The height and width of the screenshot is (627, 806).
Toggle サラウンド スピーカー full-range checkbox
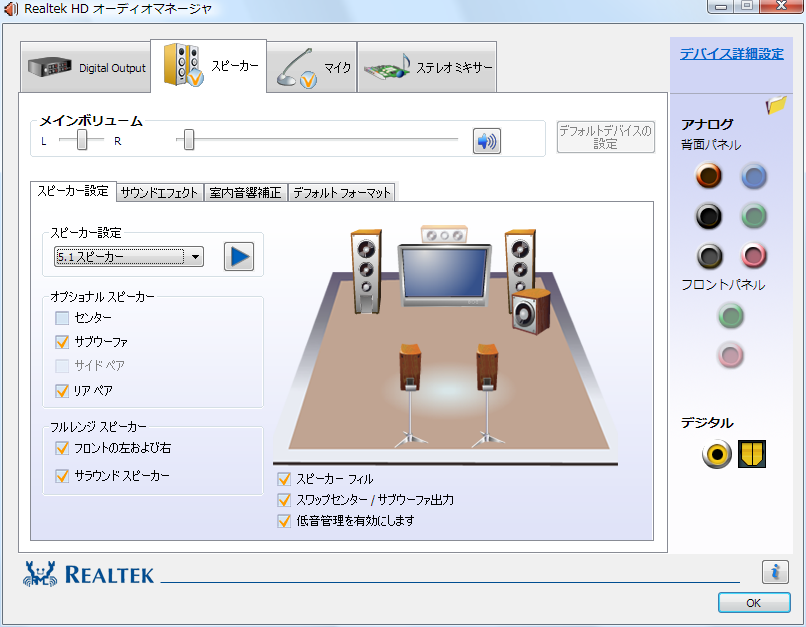[x=62, y=476]
